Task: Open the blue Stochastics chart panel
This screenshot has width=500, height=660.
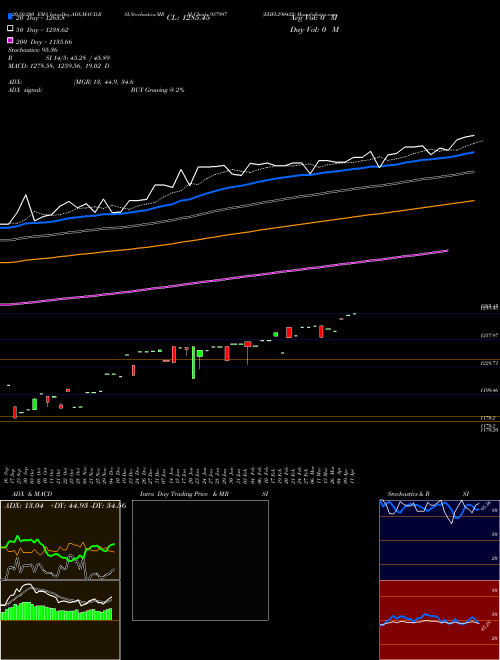Action: pos(439,540)
